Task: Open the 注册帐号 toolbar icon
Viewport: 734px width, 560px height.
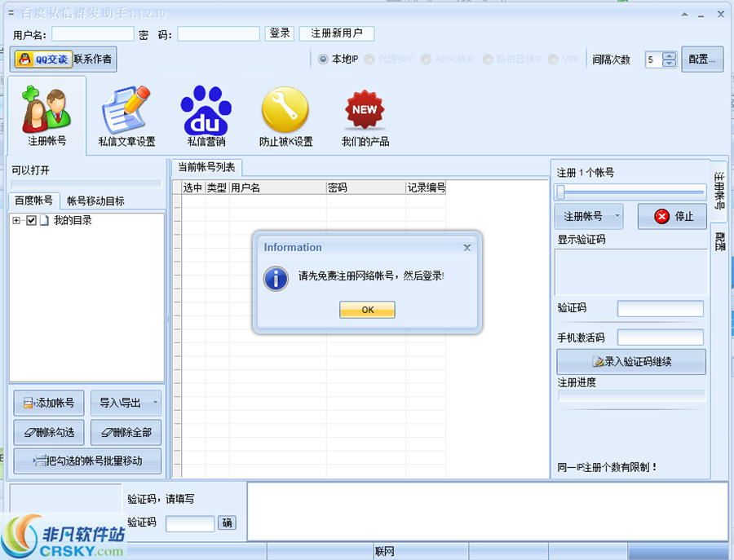Action: click(46, 116)
